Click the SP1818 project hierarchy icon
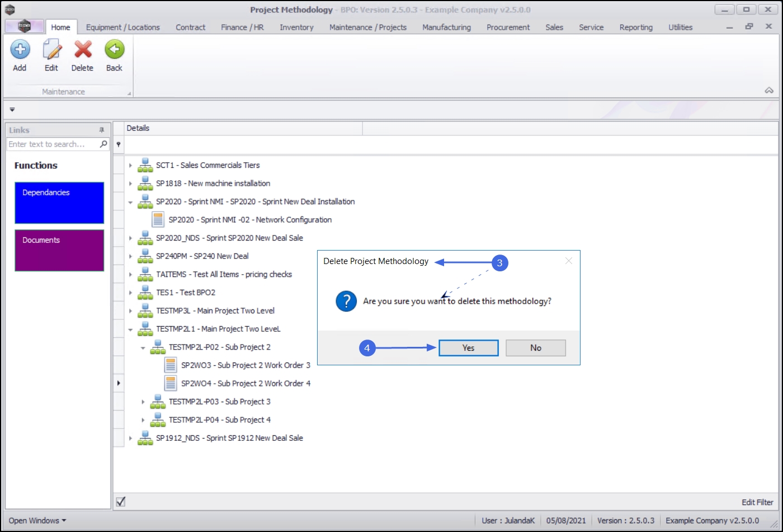 pos(145,183)
